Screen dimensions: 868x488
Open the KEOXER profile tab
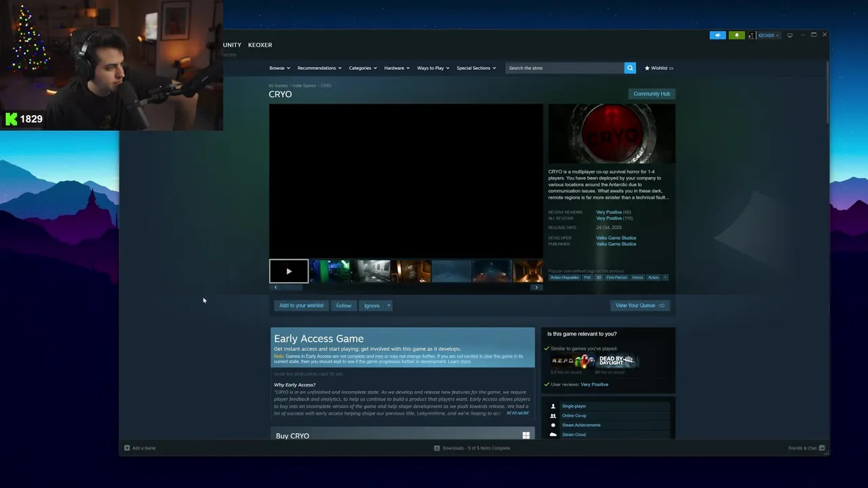point(260,45)
